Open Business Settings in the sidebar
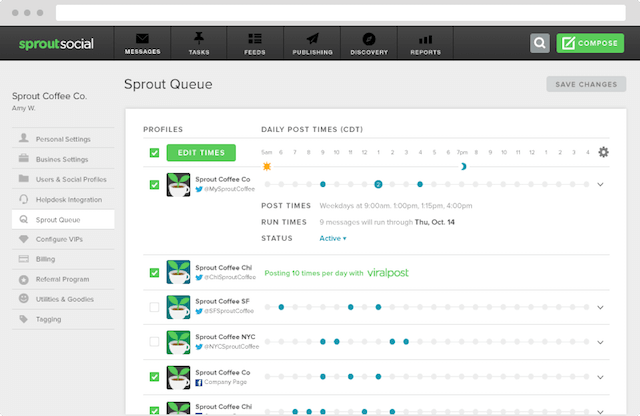The image size is (640, 416). point(63,158)
